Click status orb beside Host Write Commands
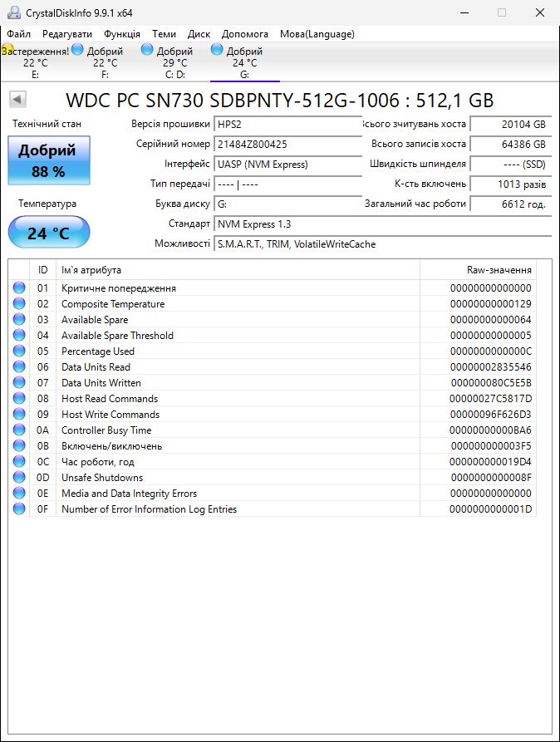The width and height of the screenshot is (560, 742). coord(19,414)
